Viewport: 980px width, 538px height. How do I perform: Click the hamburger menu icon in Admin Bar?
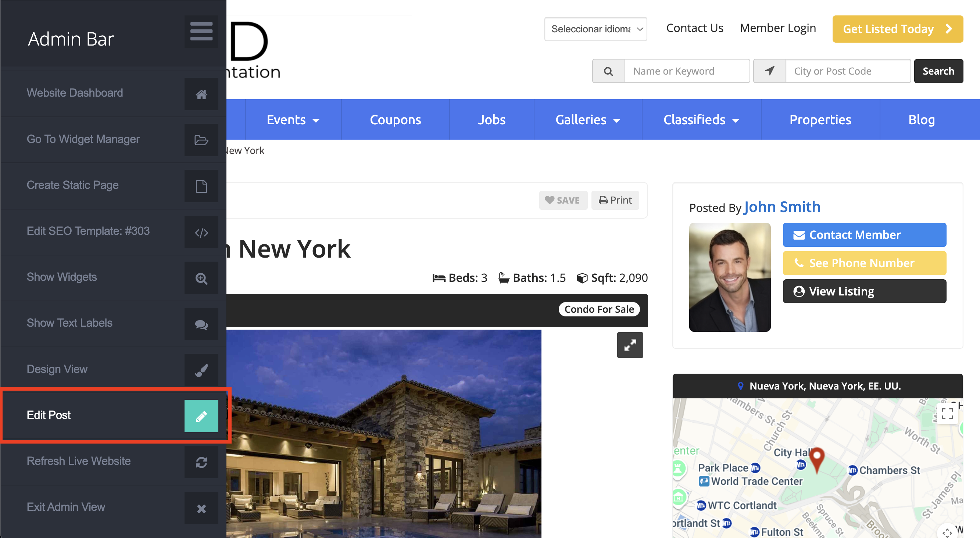(201, 31)
